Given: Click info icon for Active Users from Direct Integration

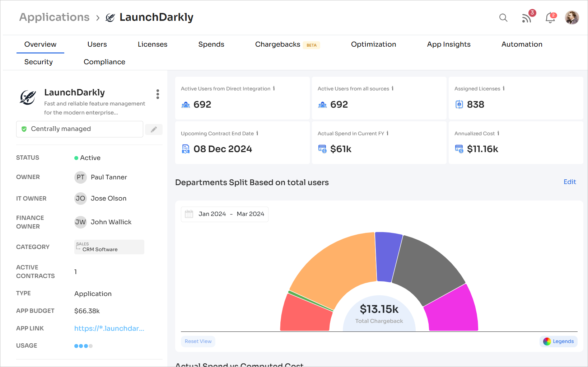Looking at the screenshot, I should coord(274,88).
